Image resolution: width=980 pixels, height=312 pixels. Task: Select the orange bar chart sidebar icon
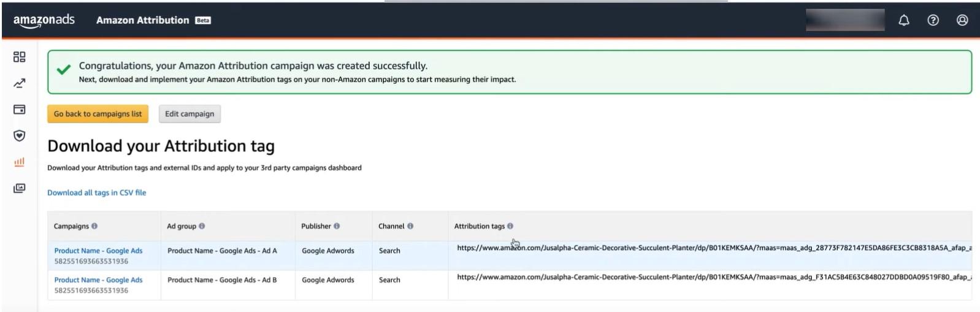pyautogui.click(x=20, y=162)
